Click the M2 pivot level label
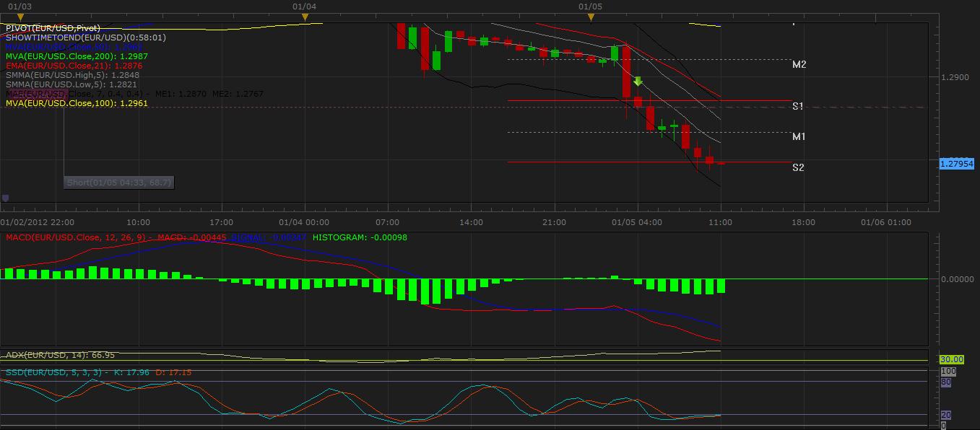The image size is (980, 430). (799, 64)
